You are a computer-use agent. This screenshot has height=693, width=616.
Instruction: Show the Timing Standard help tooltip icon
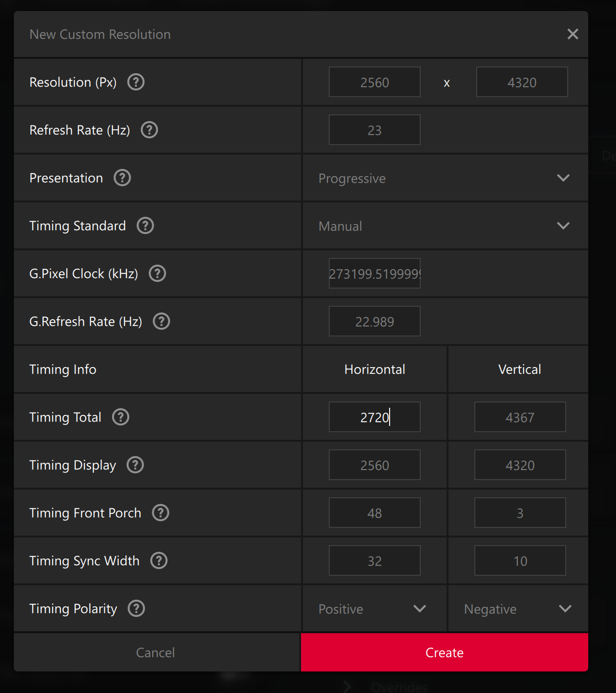[146, 226]
